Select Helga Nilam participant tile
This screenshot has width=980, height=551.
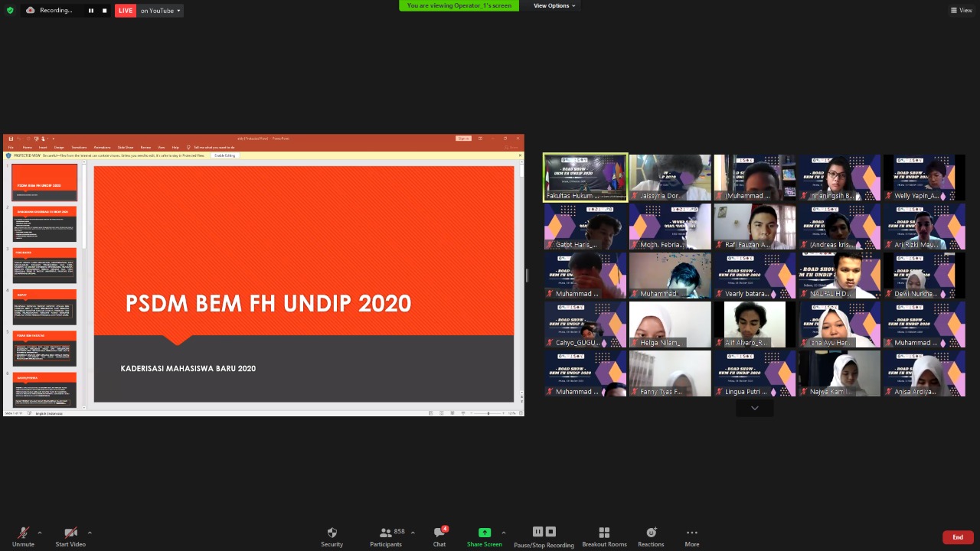(x=670, y=324)
